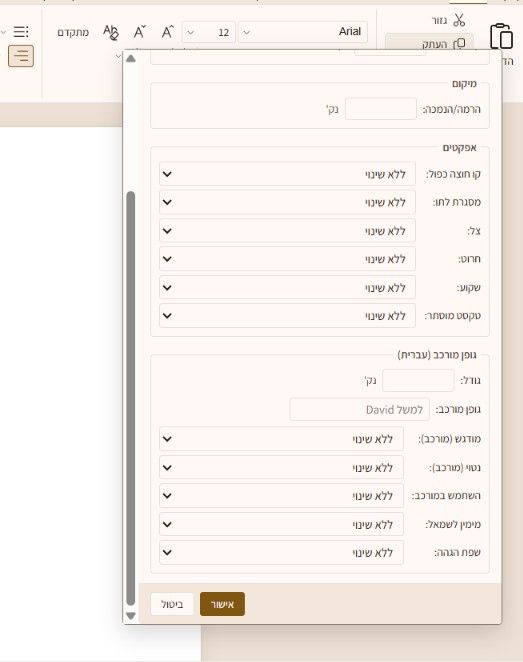Click the אישור confirm button
Image resolution: width=523 pixels, height=662 pixels.
222,604
